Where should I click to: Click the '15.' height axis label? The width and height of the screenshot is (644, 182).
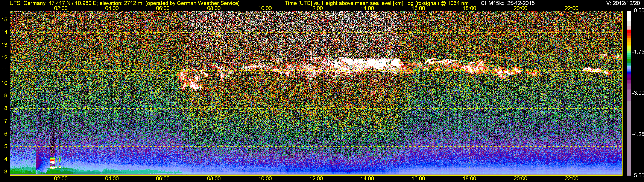[x=5, y=19]
